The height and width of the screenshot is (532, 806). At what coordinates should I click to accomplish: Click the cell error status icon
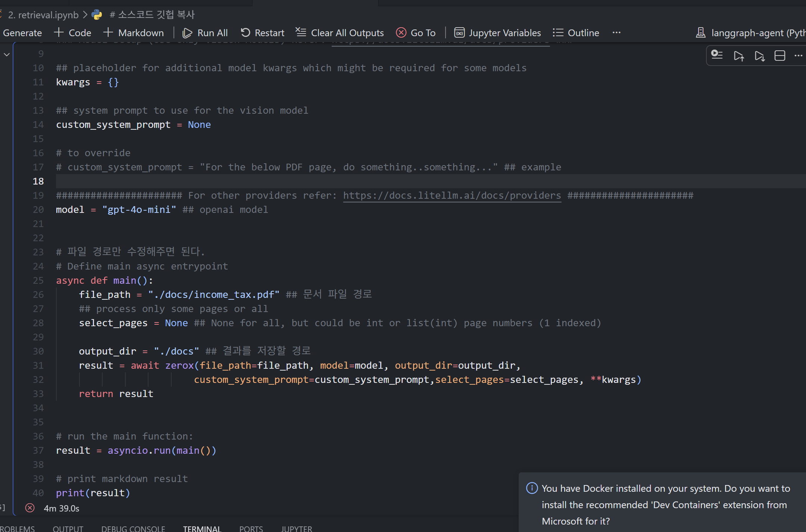coord(30,508)
